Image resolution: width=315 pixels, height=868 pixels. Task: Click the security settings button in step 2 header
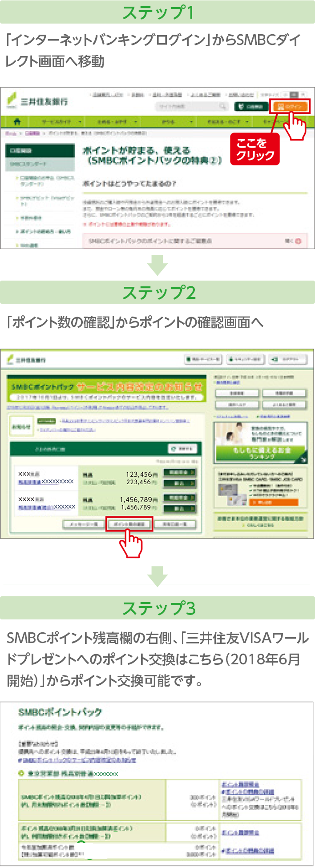[x=246, y=359]
